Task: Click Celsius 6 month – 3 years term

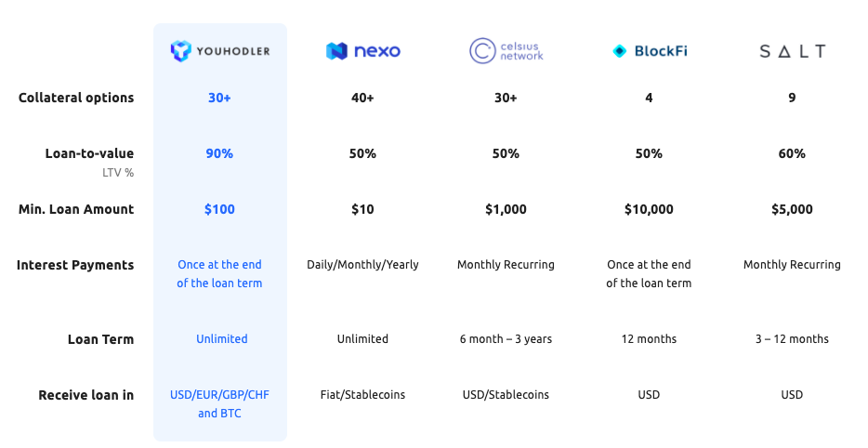Action: point(506,339)
